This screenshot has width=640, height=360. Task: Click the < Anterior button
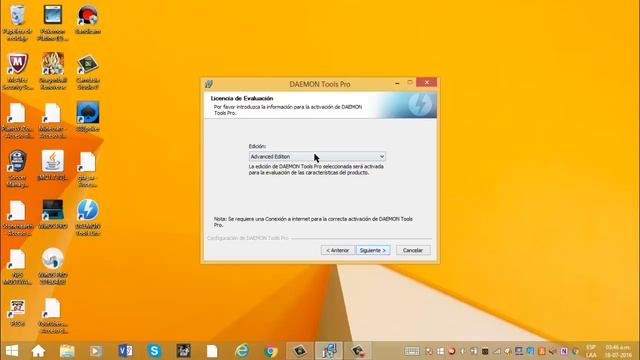[338, 250]
